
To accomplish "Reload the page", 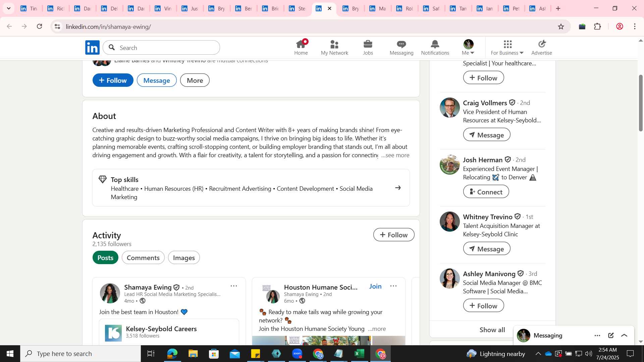I will [40, 26].
